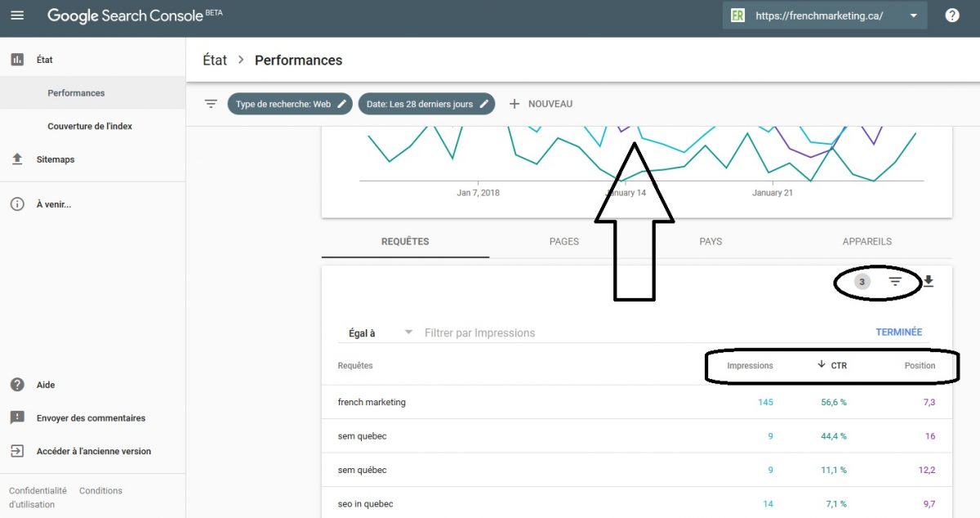The height and width of the screenshot is (518, 980).
Task: Switch to the APPAREILS tab
Action: tap(867, 242)
